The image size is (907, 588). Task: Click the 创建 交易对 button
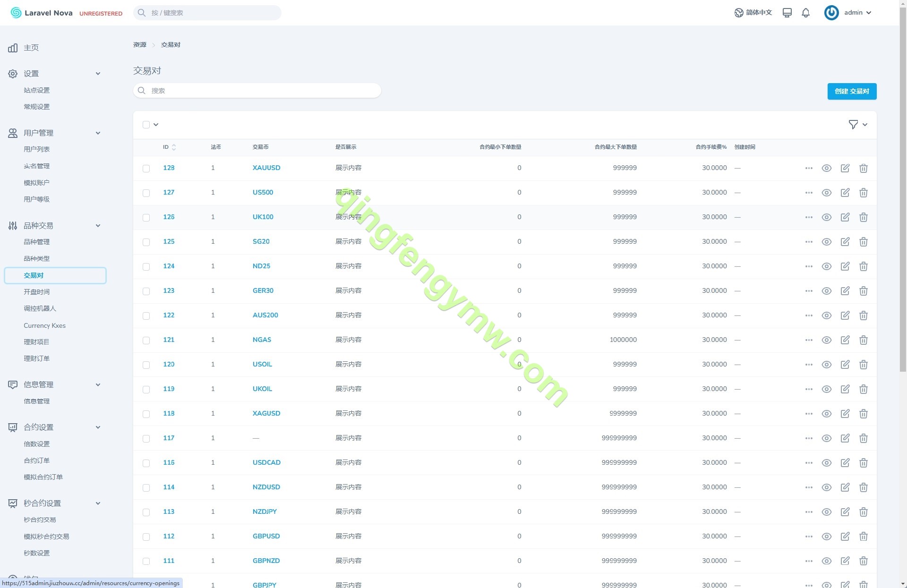coord(852,91)
